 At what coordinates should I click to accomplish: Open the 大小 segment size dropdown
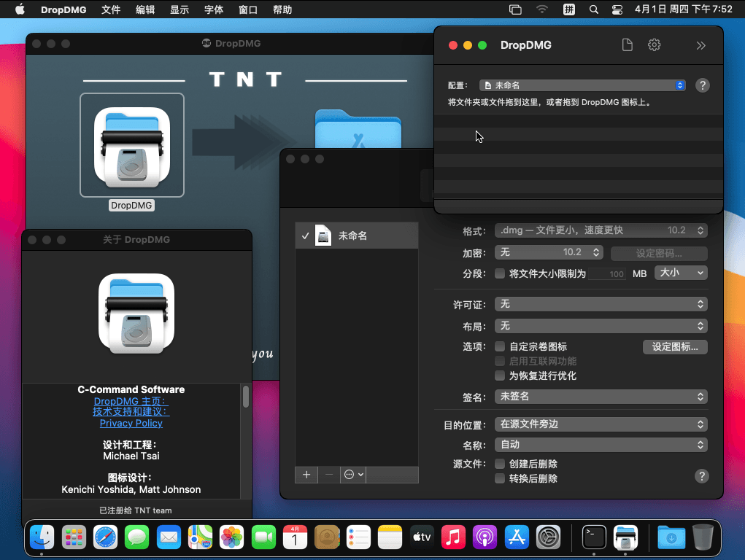(681, 273)
